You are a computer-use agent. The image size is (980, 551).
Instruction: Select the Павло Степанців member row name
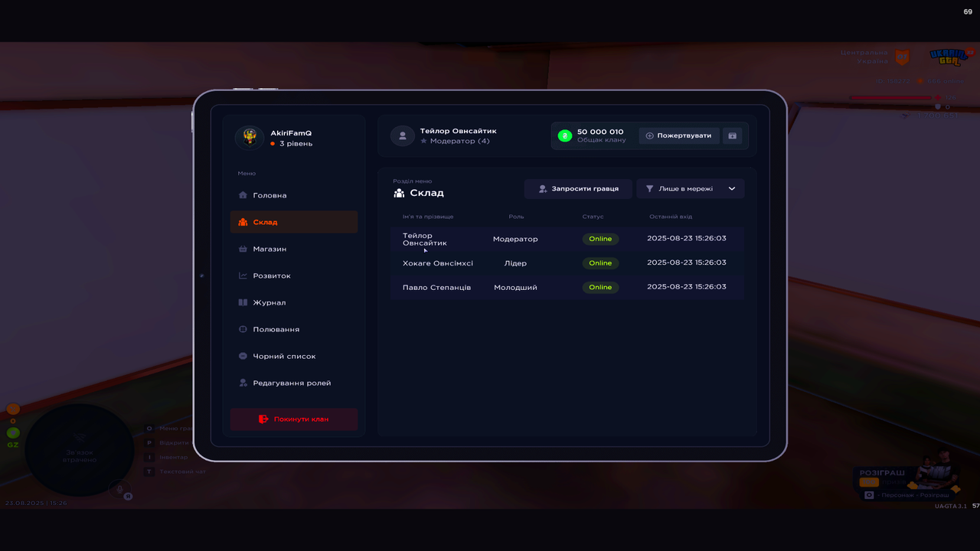(x=436, y=288)
